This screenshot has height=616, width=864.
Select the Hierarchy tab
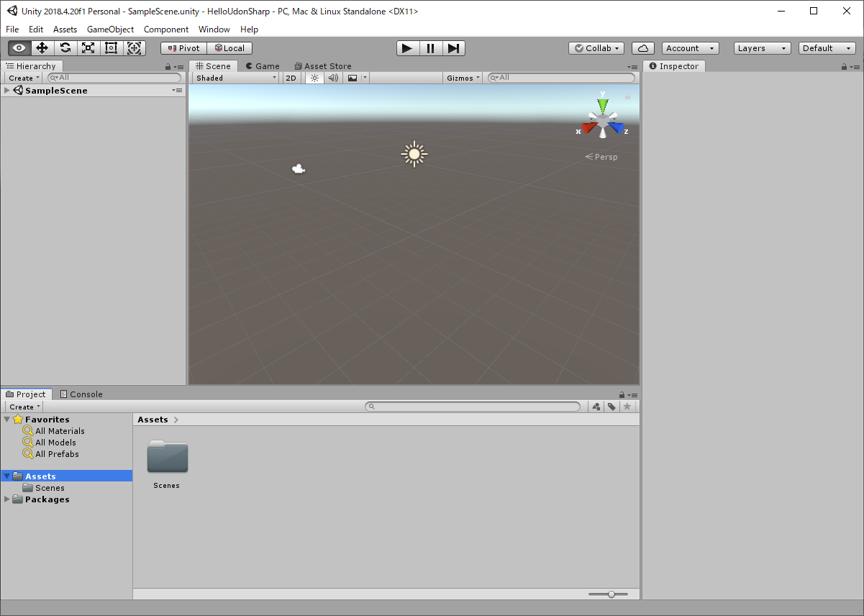pyautogui.click(x=31, y=66)
